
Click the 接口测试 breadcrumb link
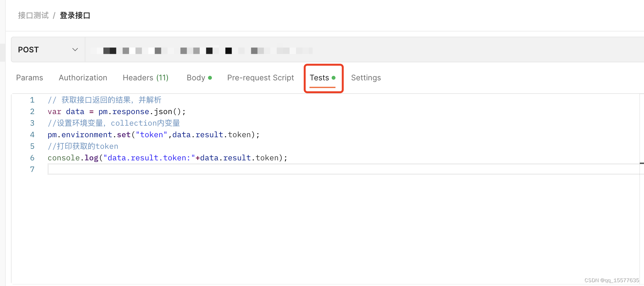tap(33, 15)
